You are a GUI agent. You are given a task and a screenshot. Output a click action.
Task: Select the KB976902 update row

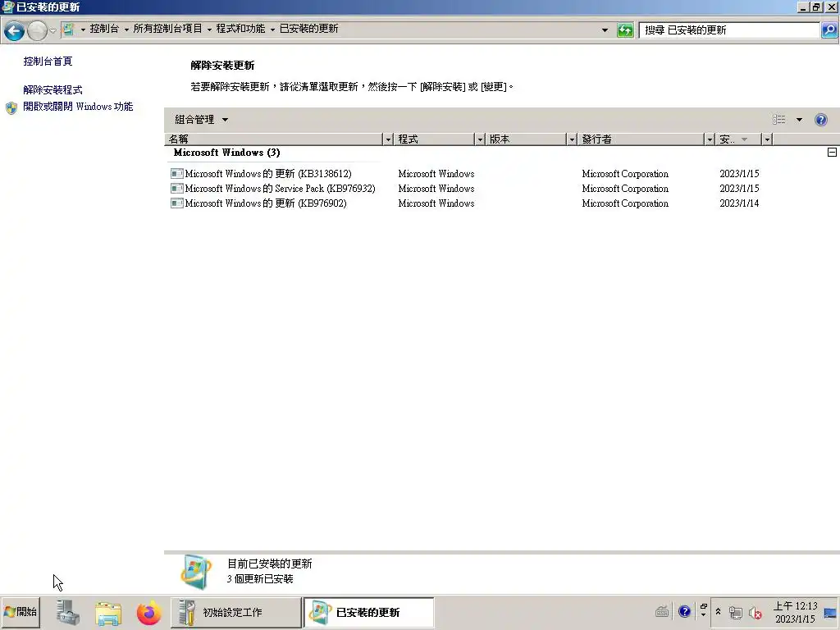click(464, 203)
